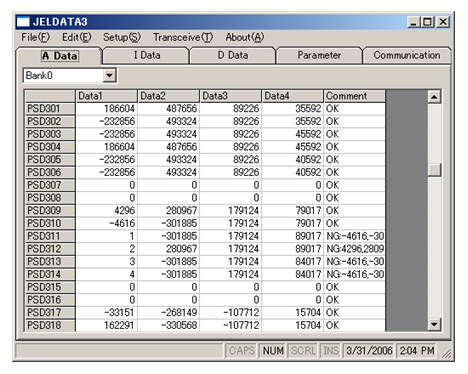This screenshot has width=468, height=374.
Task: Click OK comment in PSD306 row
Action: click(355, 172)
